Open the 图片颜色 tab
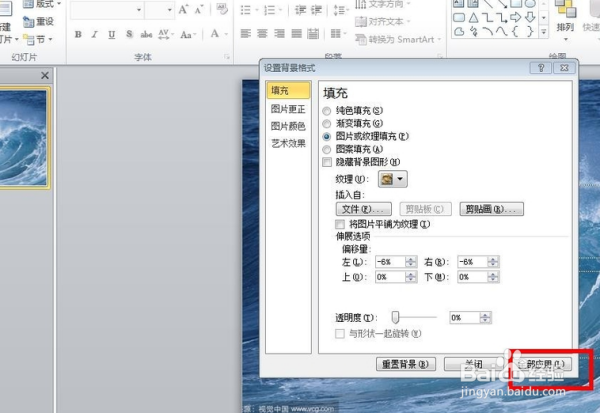 288,126
